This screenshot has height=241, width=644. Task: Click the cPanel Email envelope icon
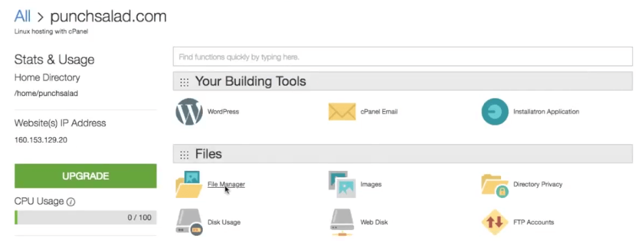point(342,112)
